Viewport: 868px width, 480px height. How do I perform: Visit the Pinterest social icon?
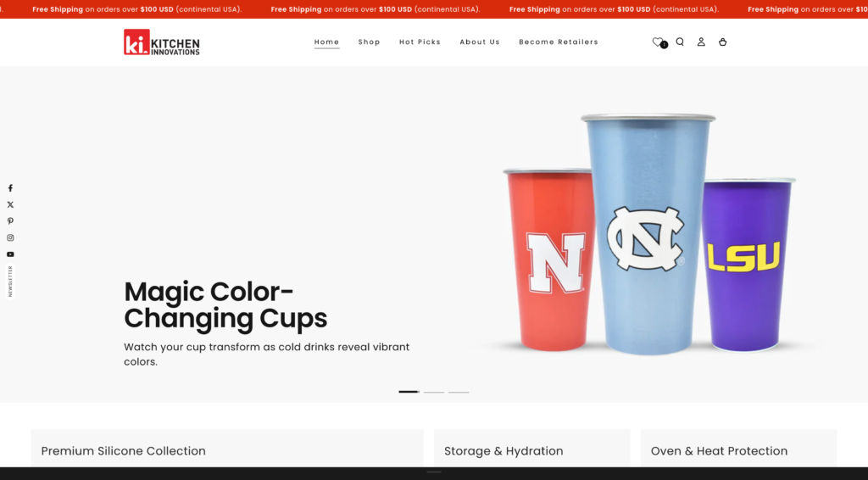click(x=10, y=220)
